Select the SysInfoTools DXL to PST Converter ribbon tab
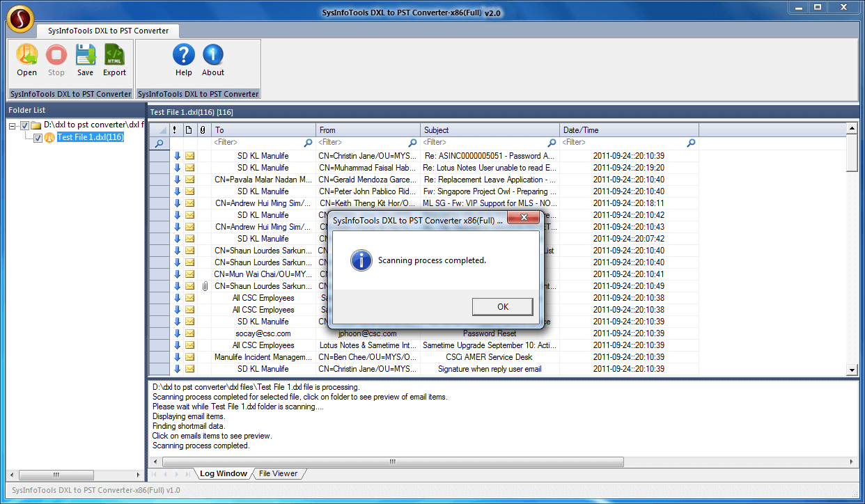865x504 pixels. (x=109, y=31)
